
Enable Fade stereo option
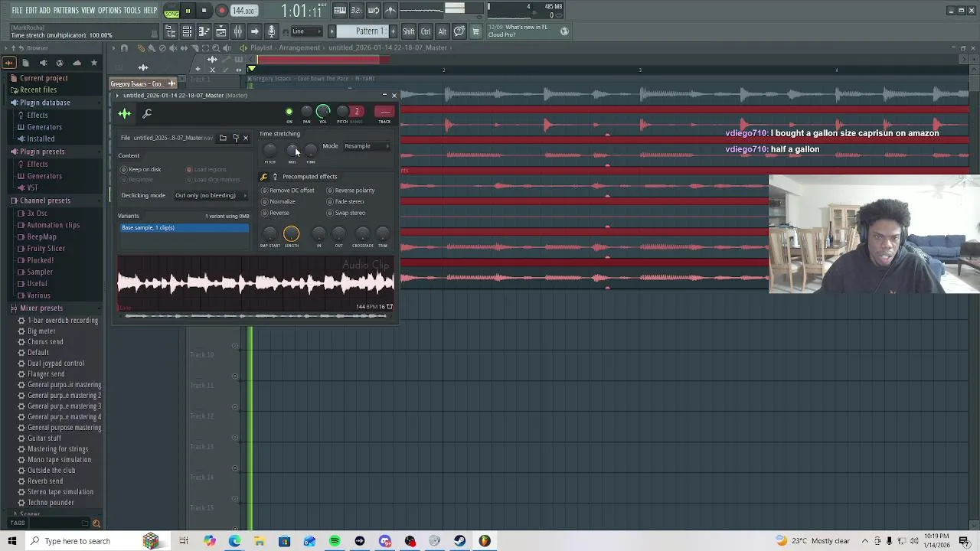click(345, 202)
